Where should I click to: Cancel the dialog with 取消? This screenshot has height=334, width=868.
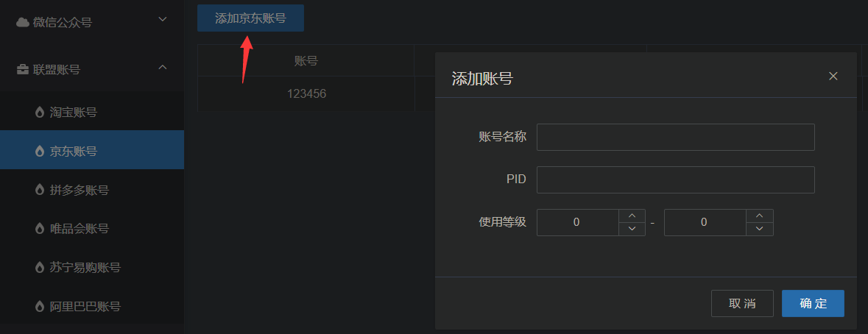tap(742, 304)
